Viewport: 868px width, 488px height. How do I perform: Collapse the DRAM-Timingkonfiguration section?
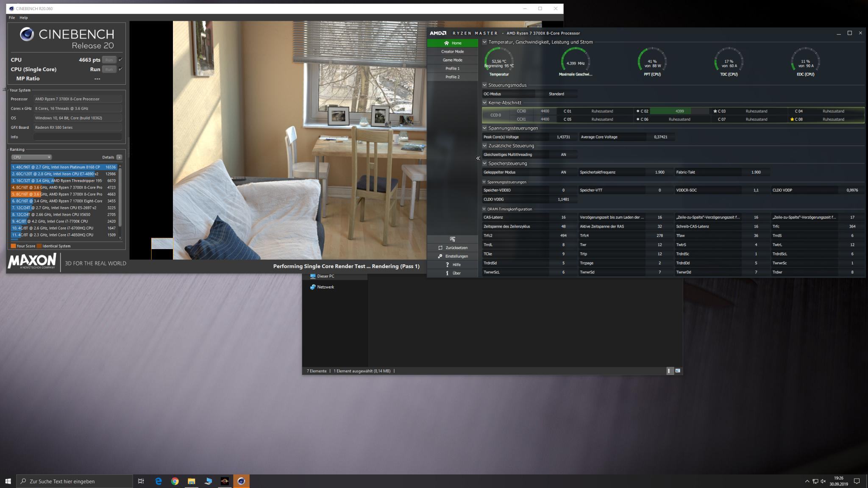[x=484, y=209]
